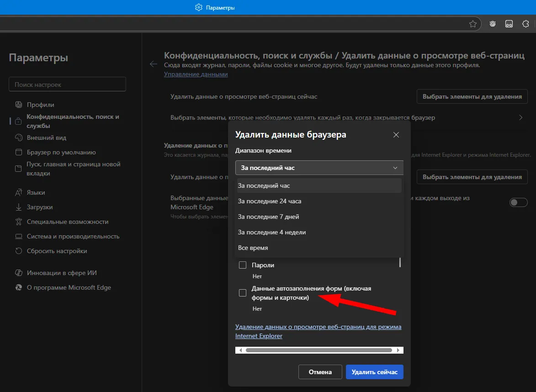Click the Downloads icon in sidebar
The image size is (536, 392).
point(18,207)
